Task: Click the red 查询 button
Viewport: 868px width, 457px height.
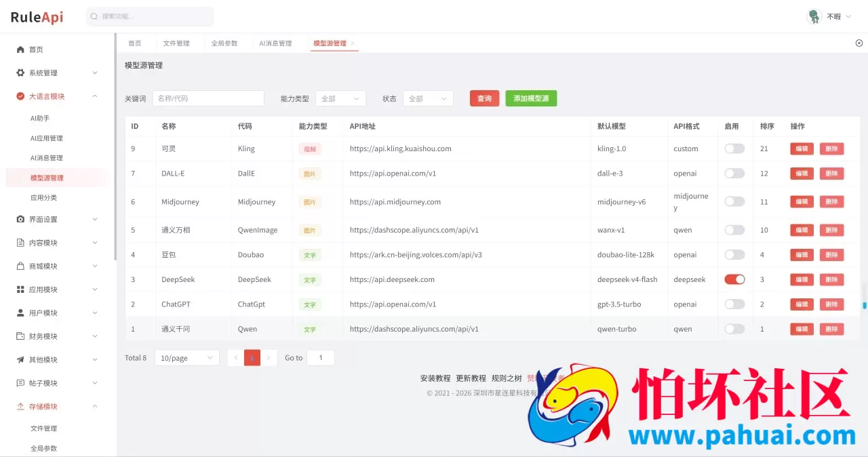Action: [484, 98]
